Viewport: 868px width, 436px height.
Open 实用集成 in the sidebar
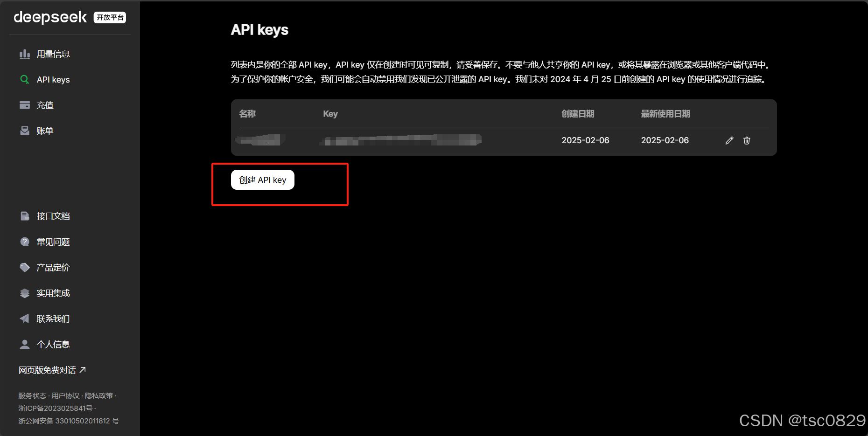click(53, 293)
